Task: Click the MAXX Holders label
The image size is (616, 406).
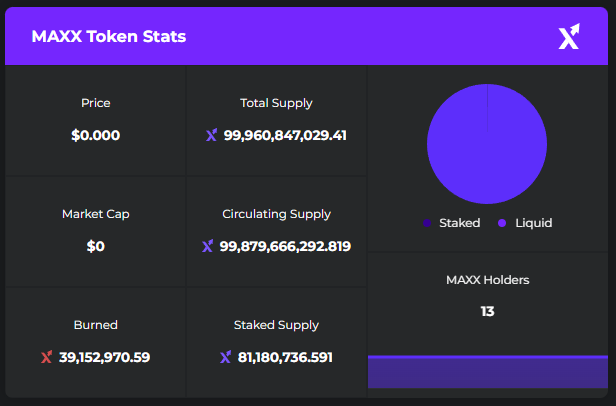Action: click(x=487, y=280)
